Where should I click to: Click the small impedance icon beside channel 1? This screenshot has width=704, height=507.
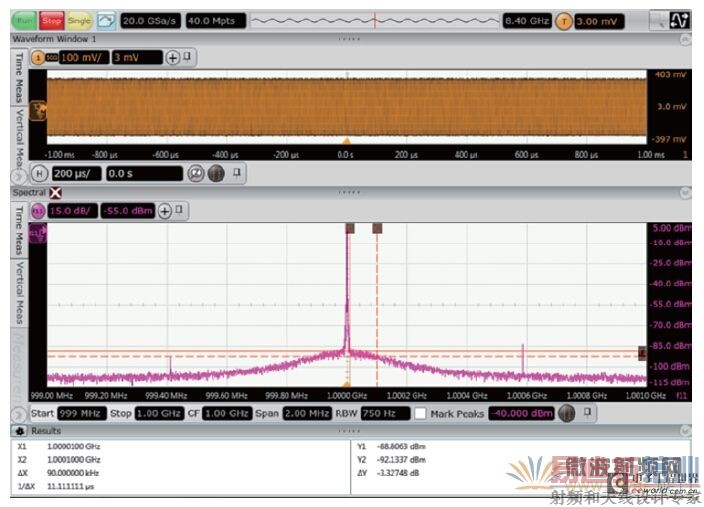(52, 57)
